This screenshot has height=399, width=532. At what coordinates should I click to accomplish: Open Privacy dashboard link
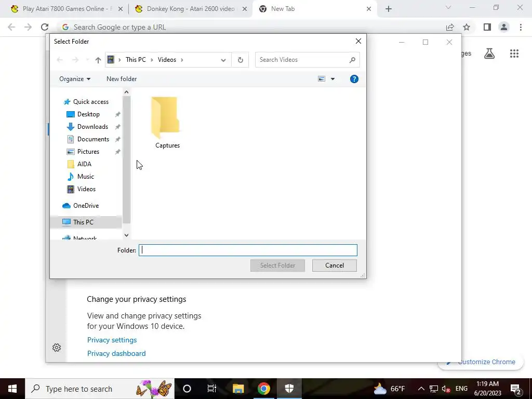(116, 353)
